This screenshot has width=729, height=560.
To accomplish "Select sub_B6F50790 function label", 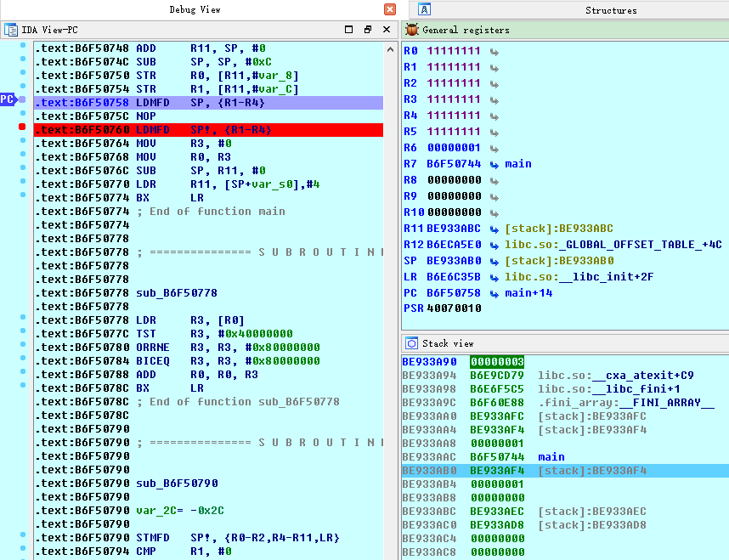I will 177,484.
